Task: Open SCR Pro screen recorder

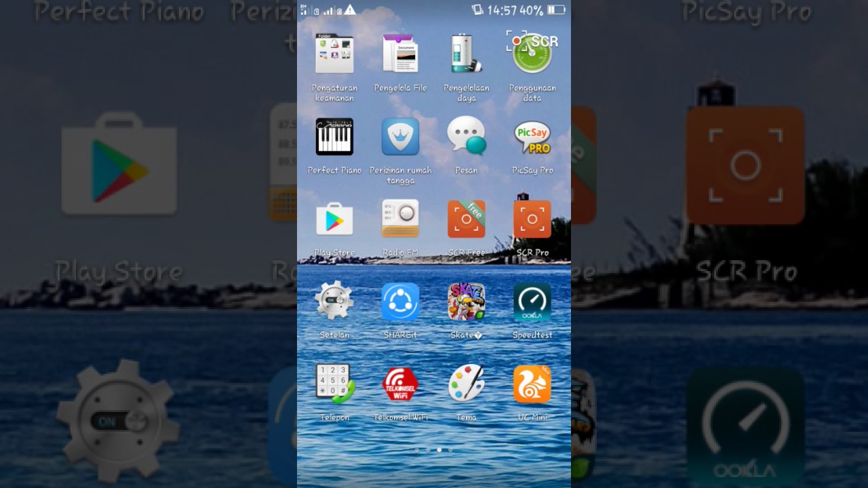Action: click(x=532, y=219)
